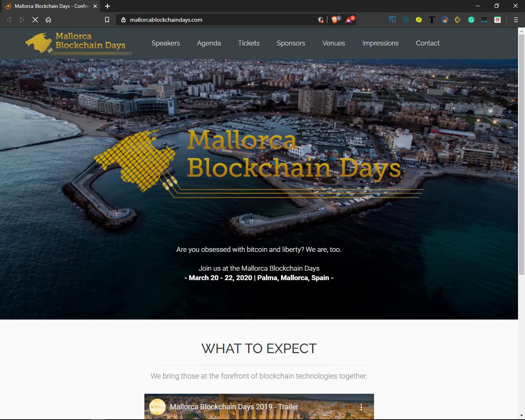
Task: Open the Contact nav item
Action: pos(428,43)
